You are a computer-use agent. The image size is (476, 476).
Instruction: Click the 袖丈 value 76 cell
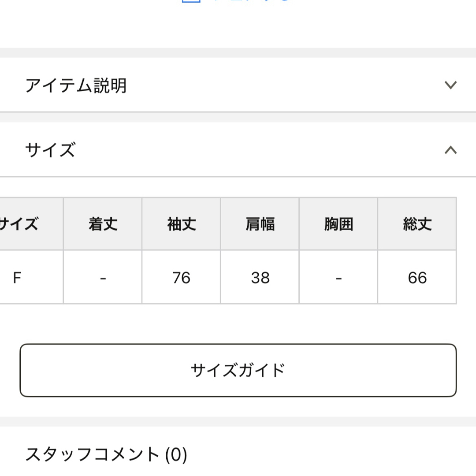(x=181, y=277)
